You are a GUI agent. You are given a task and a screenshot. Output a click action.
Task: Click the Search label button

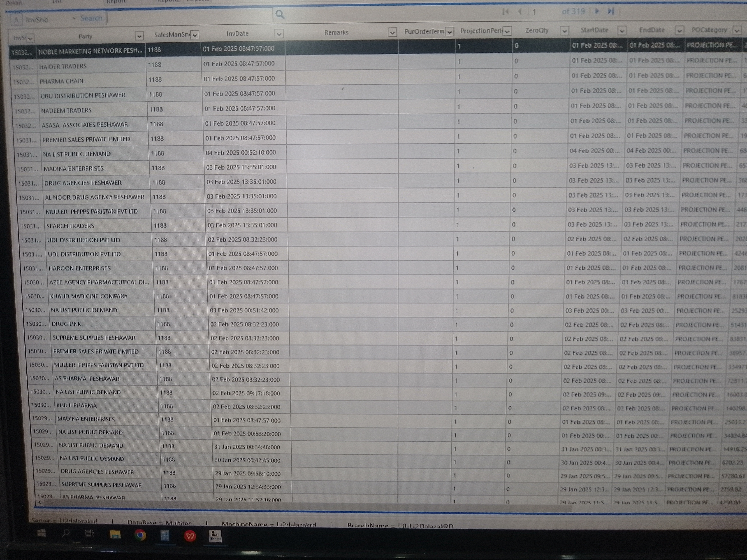click(91, 18)
